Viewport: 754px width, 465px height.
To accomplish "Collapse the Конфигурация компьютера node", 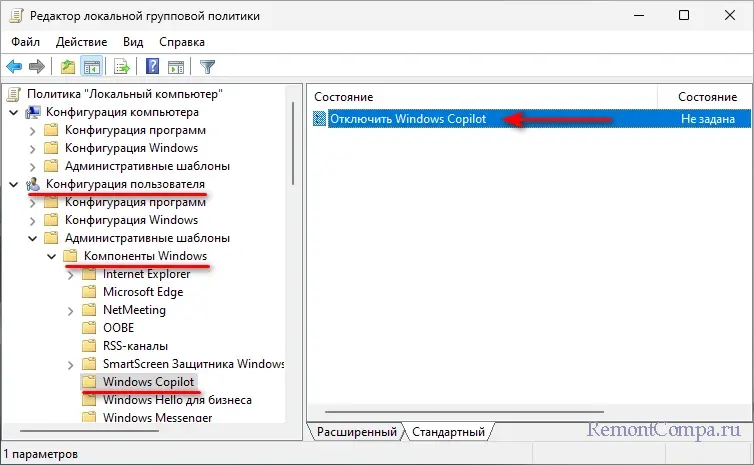I will 13,112.
